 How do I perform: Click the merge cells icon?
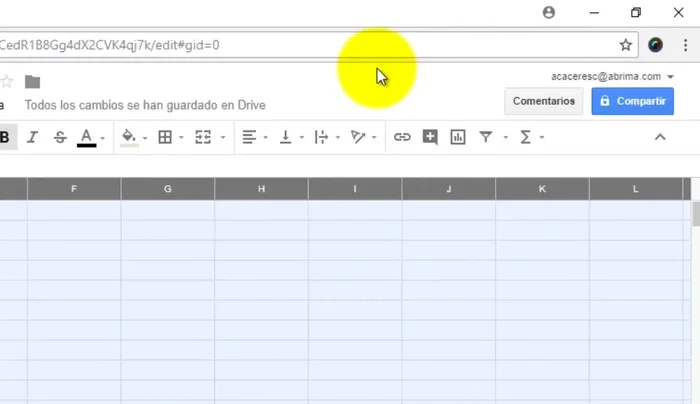click(203, 137)
